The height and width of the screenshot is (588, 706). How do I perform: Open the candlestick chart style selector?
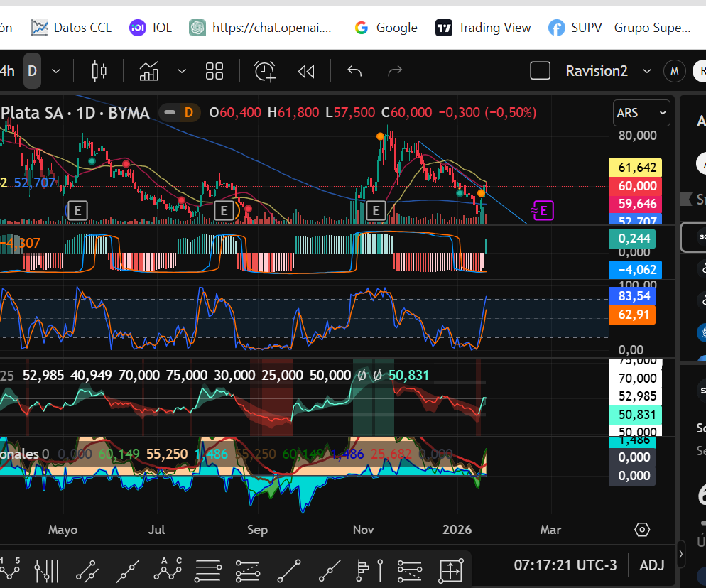point(99,71)
